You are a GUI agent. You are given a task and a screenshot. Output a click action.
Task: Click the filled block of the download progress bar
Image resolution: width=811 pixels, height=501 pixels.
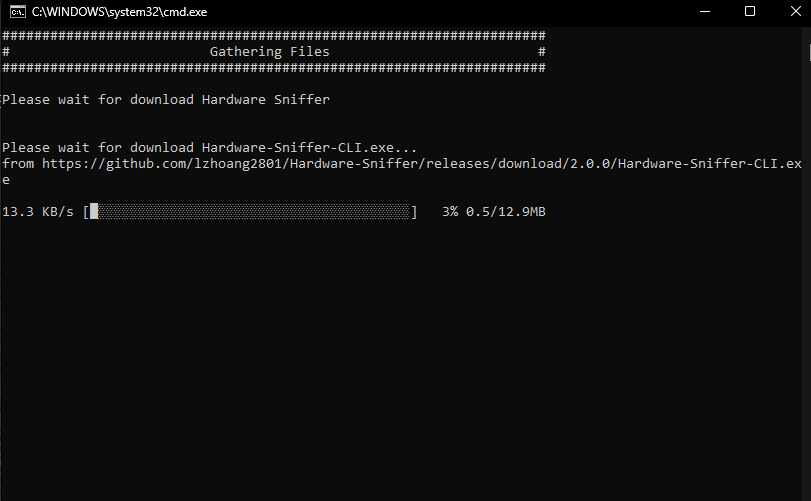tap(94, 211)
